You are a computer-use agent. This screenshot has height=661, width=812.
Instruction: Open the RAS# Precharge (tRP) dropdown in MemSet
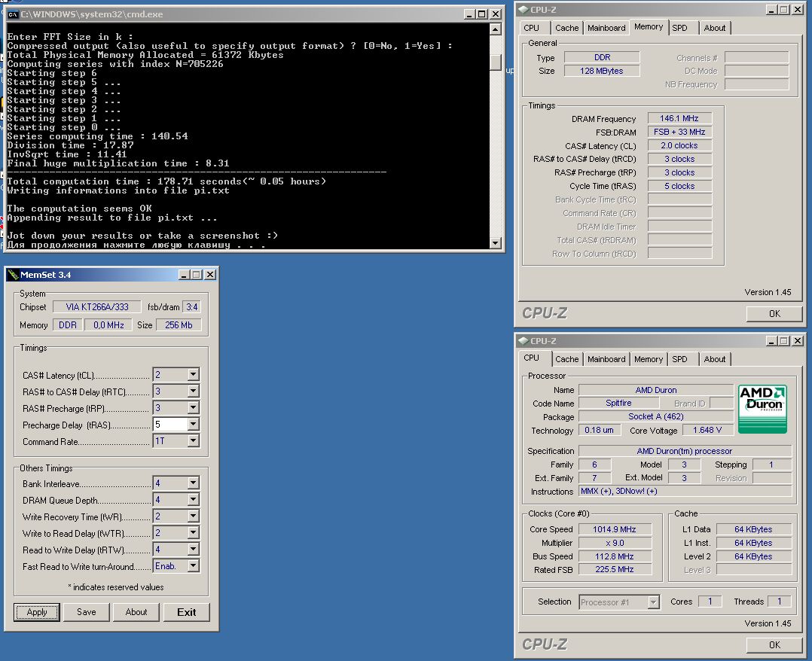[193, 407]
